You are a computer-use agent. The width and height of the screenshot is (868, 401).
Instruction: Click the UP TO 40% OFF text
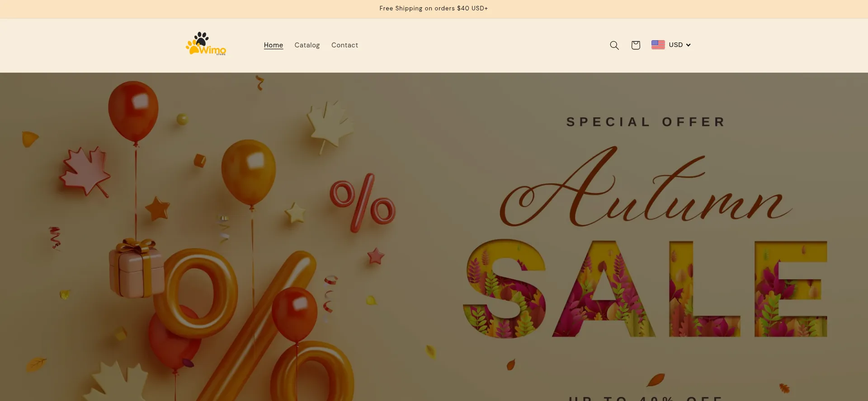[646, 398]
